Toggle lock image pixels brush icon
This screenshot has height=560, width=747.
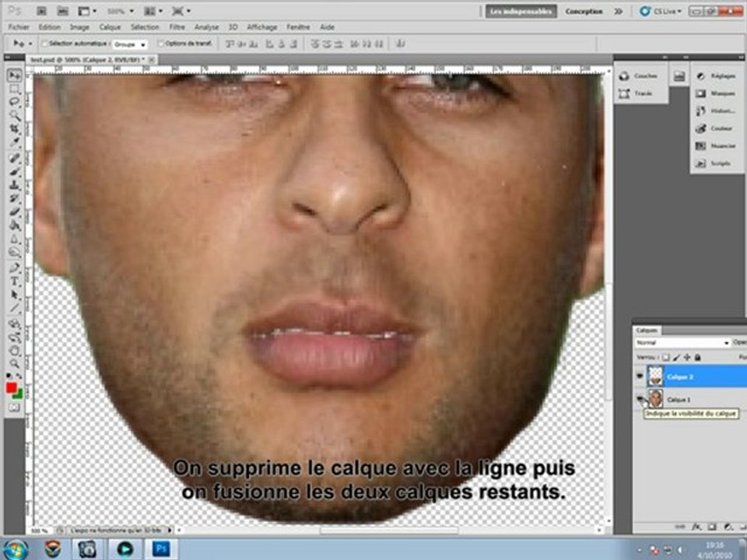pyautogui.click(x=676, y=357)
